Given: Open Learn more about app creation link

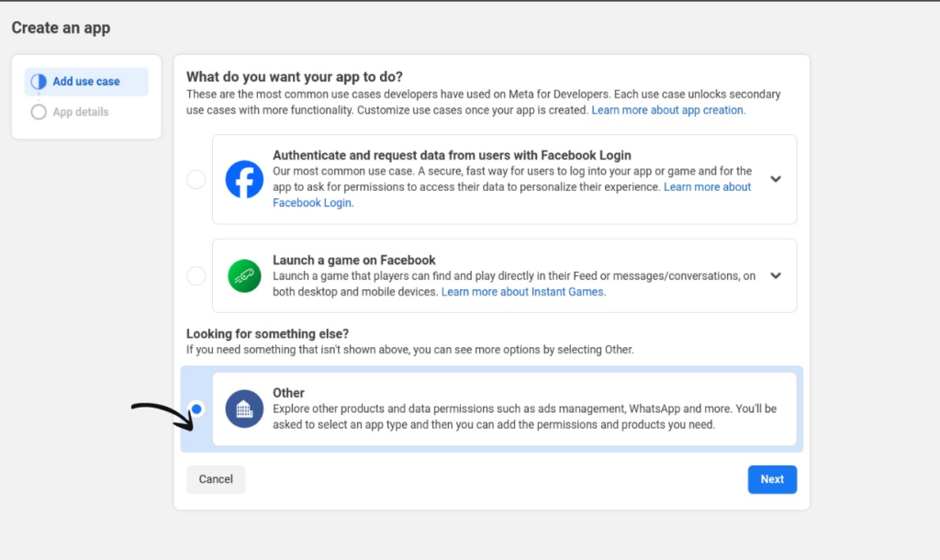Looking at the screenshot, I should [668, 110].
